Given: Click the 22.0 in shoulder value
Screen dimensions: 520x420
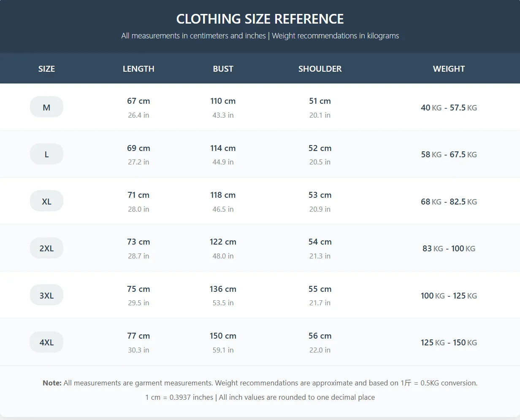Looking at the screenshot, I should (320, 350).
